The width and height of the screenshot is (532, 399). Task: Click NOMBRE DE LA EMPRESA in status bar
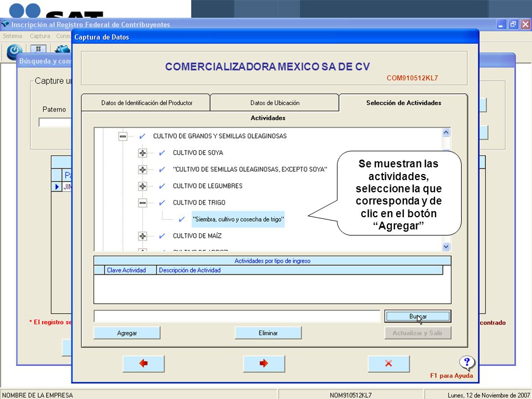(37, 395)
